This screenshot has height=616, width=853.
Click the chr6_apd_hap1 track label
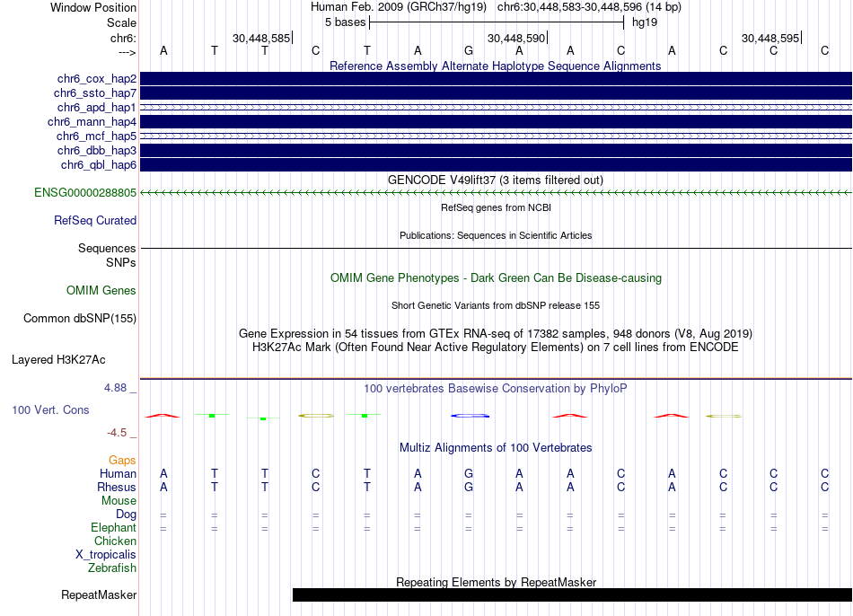97,107
